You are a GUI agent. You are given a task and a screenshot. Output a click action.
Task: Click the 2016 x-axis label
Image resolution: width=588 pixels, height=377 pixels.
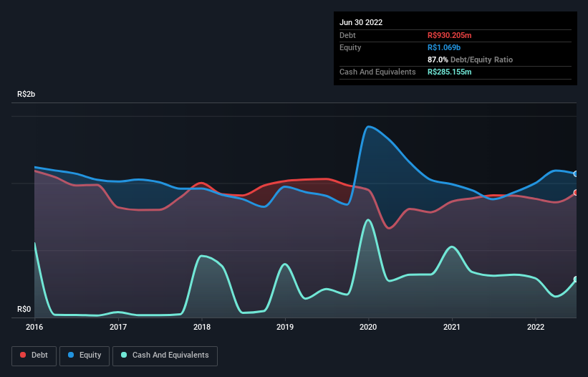point(34,327)
